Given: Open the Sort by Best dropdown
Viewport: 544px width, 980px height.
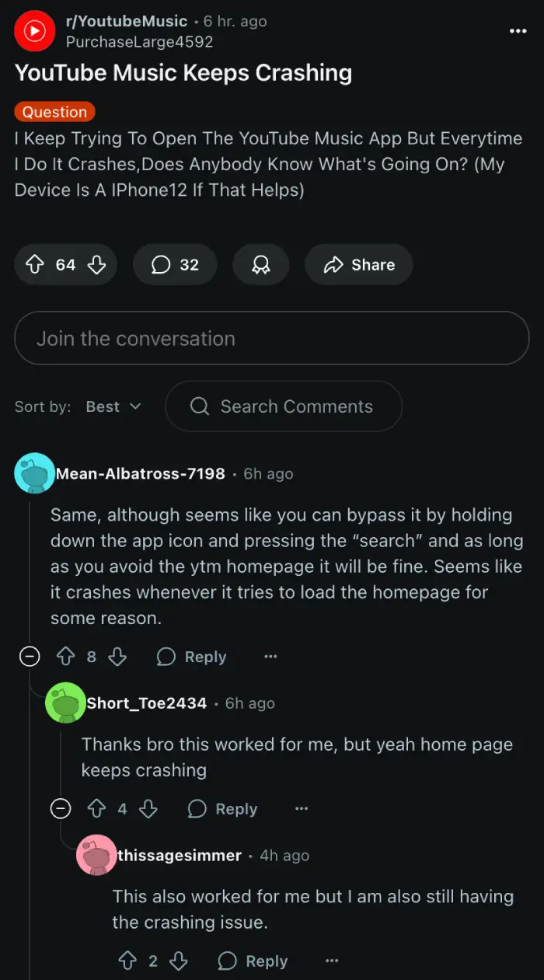Looking at the screenshot, I should tap(113, 406).
